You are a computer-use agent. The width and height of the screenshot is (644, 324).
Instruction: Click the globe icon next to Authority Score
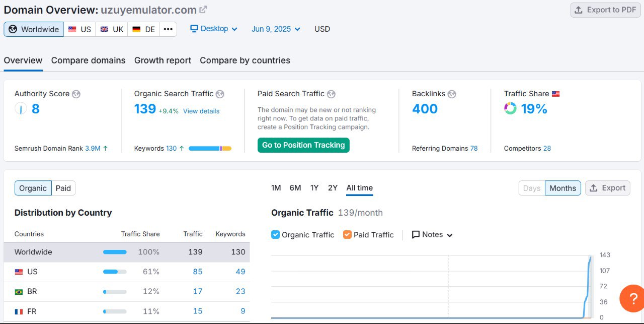coord(76,94)
